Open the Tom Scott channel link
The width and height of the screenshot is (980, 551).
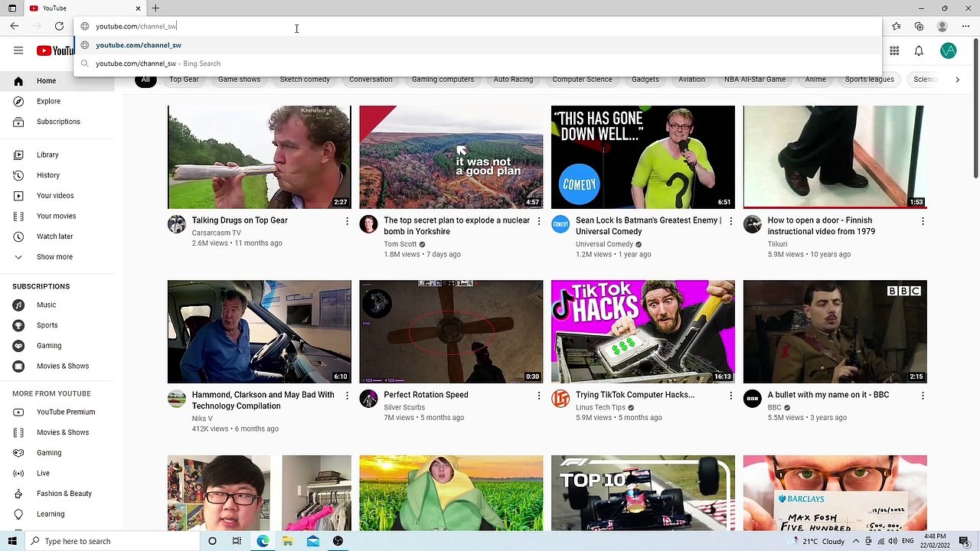pos(400,244)
